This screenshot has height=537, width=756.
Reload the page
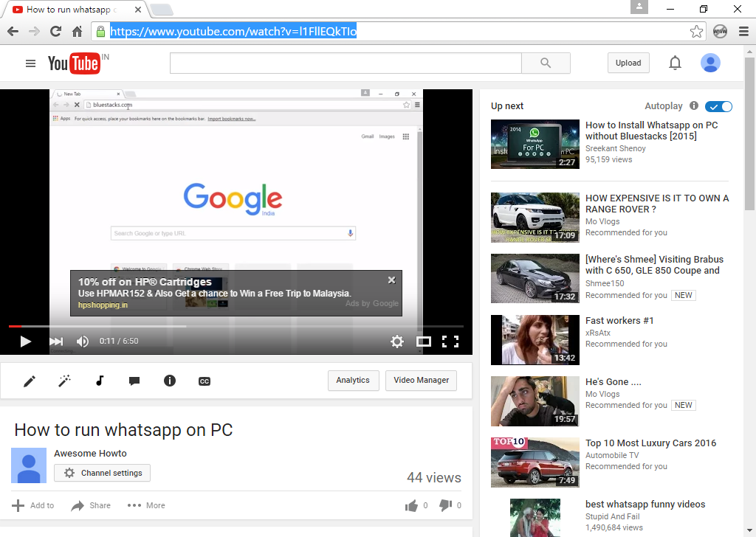pos(55,32)
